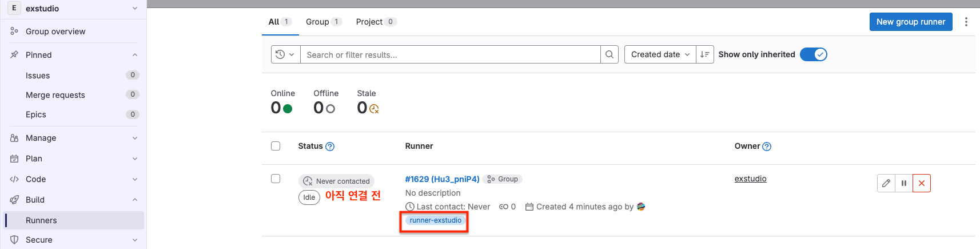This screenshot has height=249, width=980.
Task: Delete runner #1629 with the red X
Action: pos(922,183)
